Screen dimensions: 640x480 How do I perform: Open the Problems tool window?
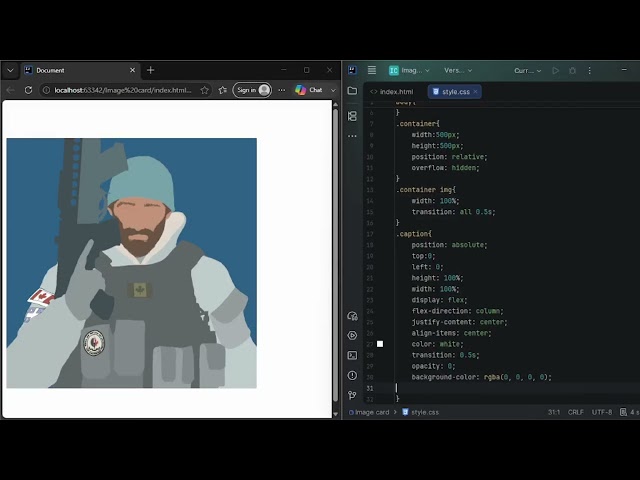pyautogui.click(x=352, y=376)
